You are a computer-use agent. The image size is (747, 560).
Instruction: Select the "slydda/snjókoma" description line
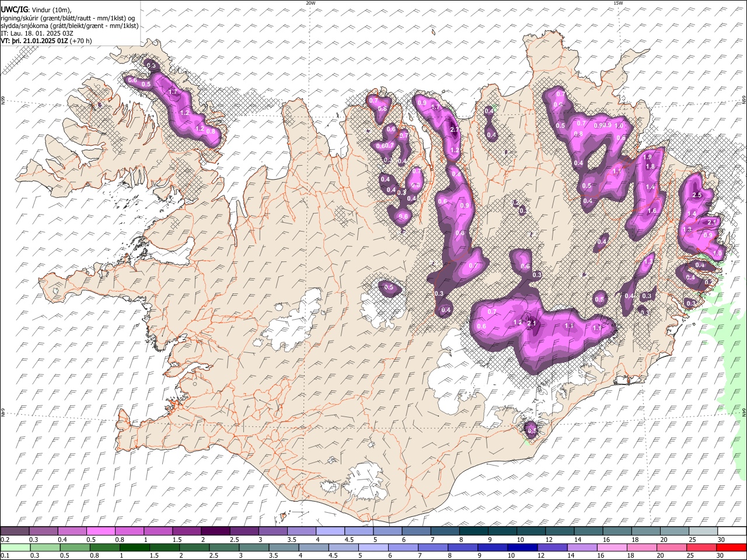pos(69,26)
